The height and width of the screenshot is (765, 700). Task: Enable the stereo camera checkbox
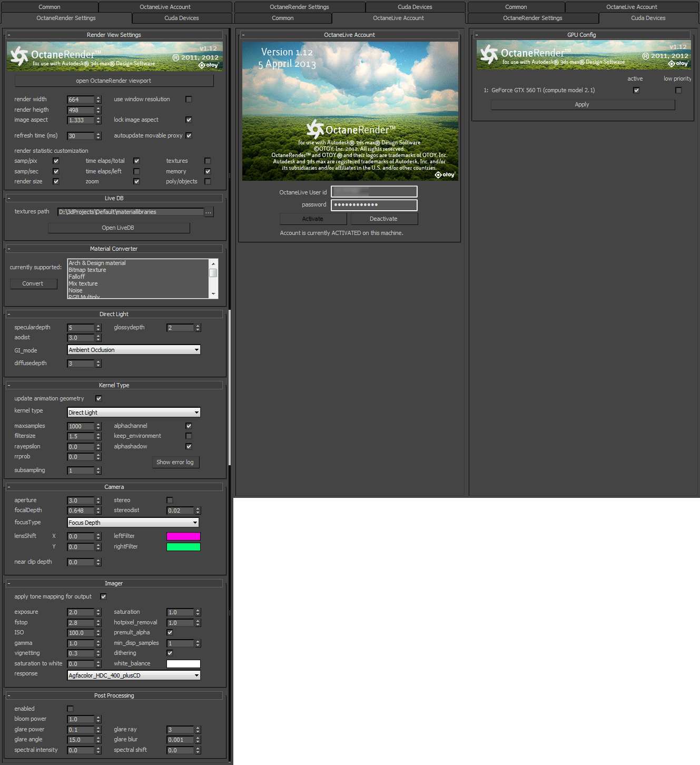[x=170, y=500]
